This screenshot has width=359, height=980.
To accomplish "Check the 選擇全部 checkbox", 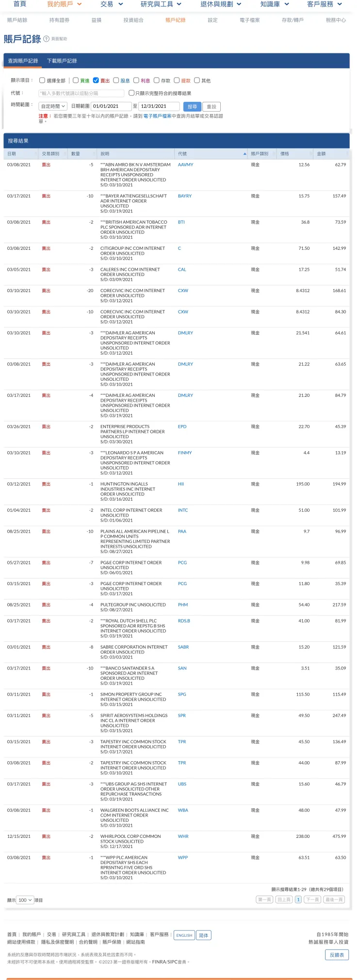I will 42,81.
